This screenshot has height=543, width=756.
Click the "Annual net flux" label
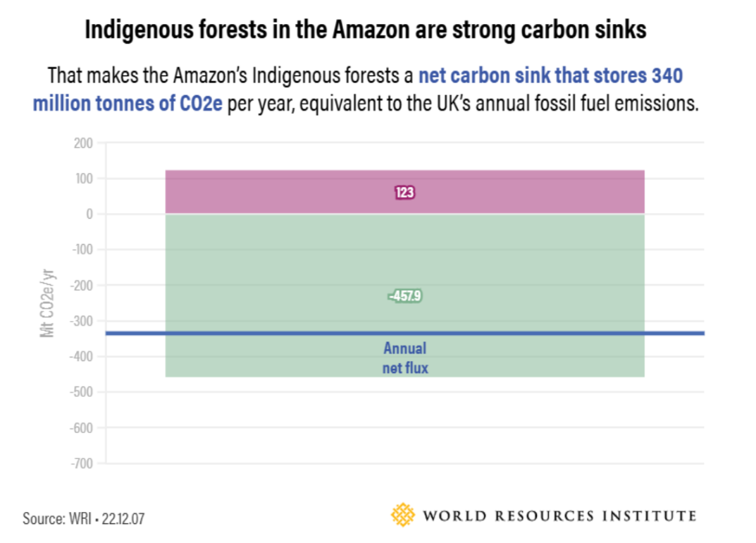point(404,358)
